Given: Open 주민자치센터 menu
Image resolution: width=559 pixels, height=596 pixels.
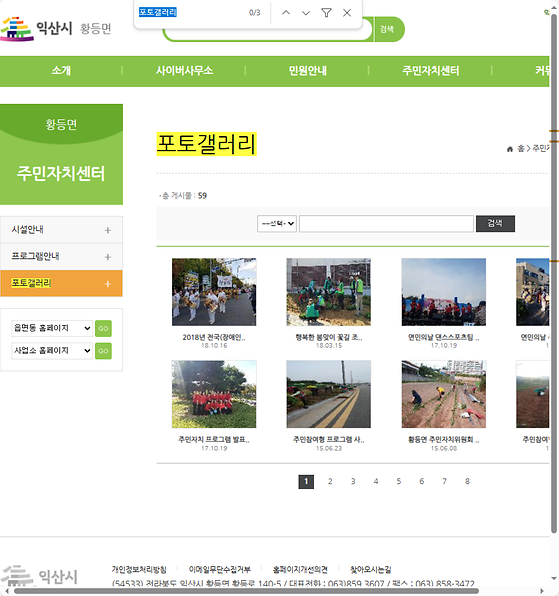Looking at the screenshot, I should point(431,71).
